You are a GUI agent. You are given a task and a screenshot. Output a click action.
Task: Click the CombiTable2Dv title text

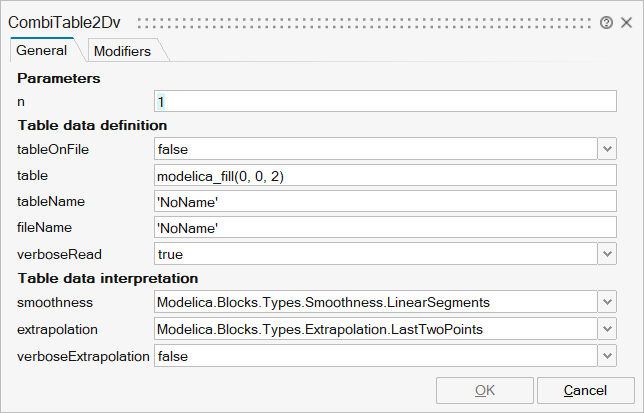(65, 22)
